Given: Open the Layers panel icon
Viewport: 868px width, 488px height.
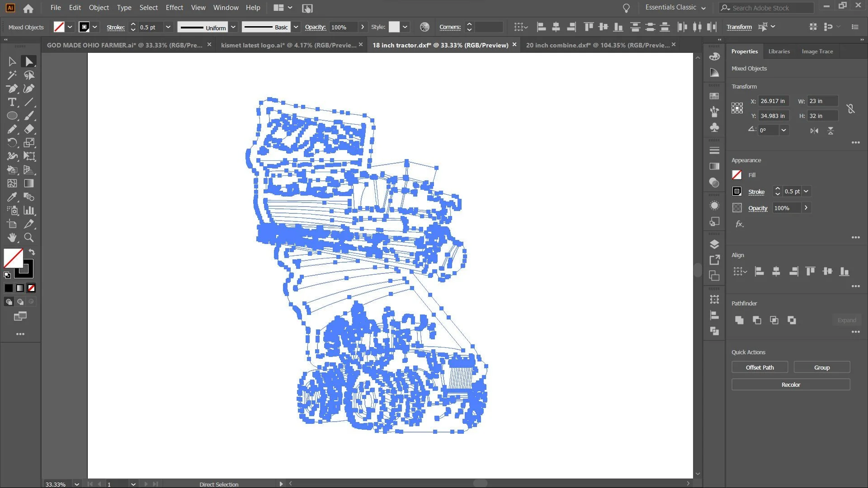Looking at the screenshot, I should [714, 244].
